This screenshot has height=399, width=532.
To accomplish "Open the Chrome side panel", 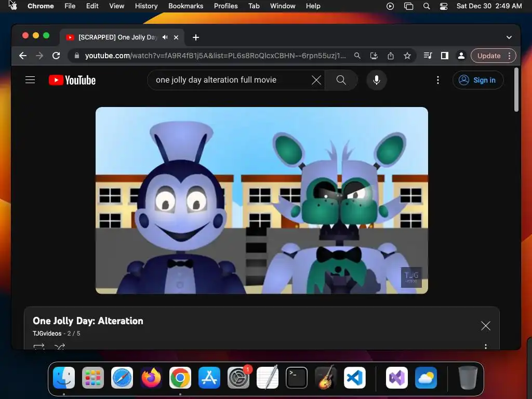I will coord(445,56).
